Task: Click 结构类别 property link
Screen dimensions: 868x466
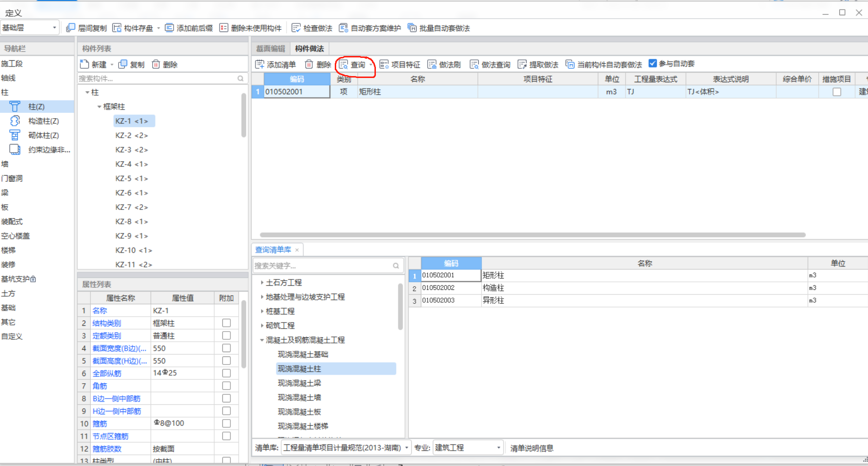Action: coord(107,323)
